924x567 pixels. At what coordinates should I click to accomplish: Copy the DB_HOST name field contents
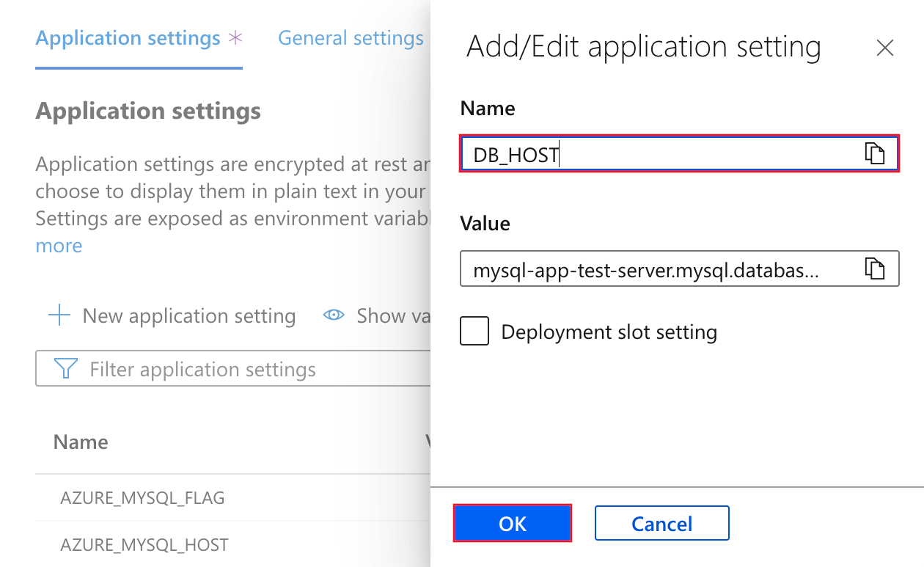[874, 154]
